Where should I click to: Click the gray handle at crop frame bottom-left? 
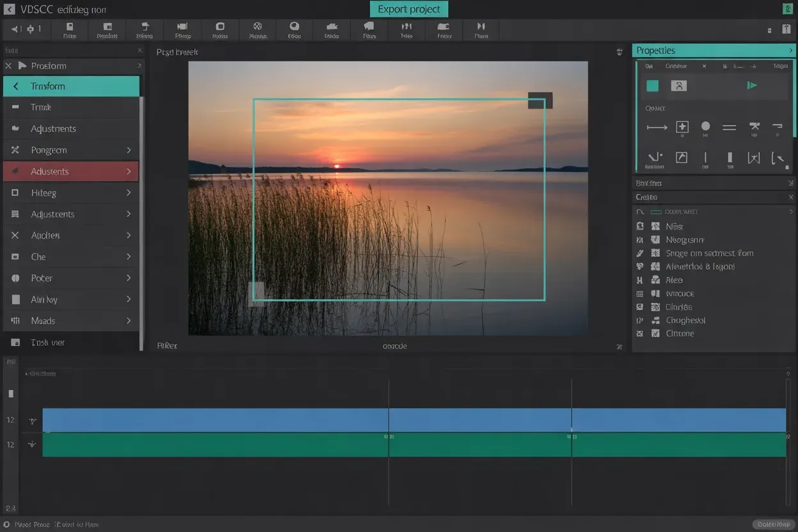(x=256, y=293)
